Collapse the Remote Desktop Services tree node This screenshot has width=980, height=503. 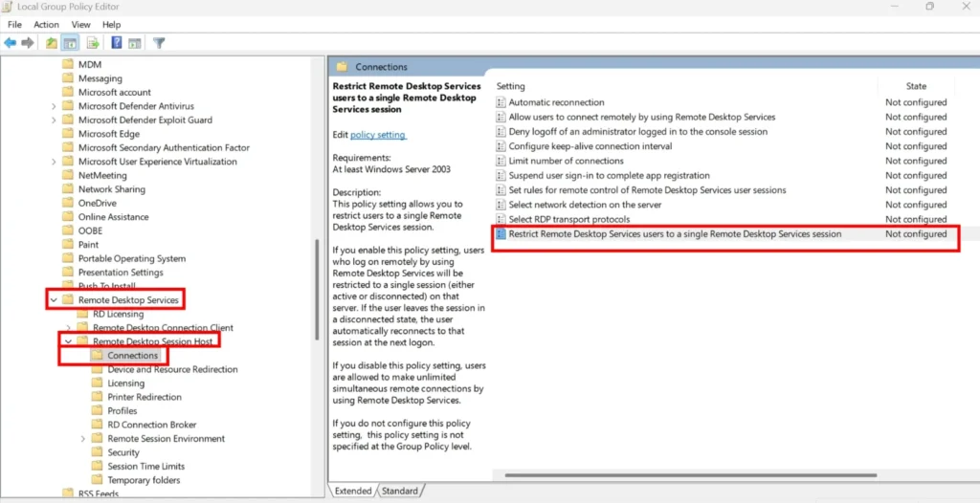54,300
